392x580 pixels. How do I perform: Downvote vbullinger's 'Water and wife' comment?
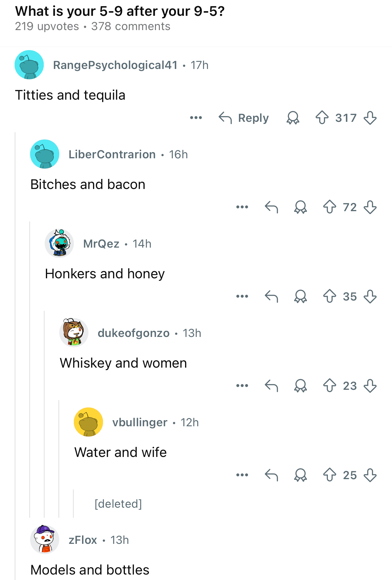[x=370, y=475]
